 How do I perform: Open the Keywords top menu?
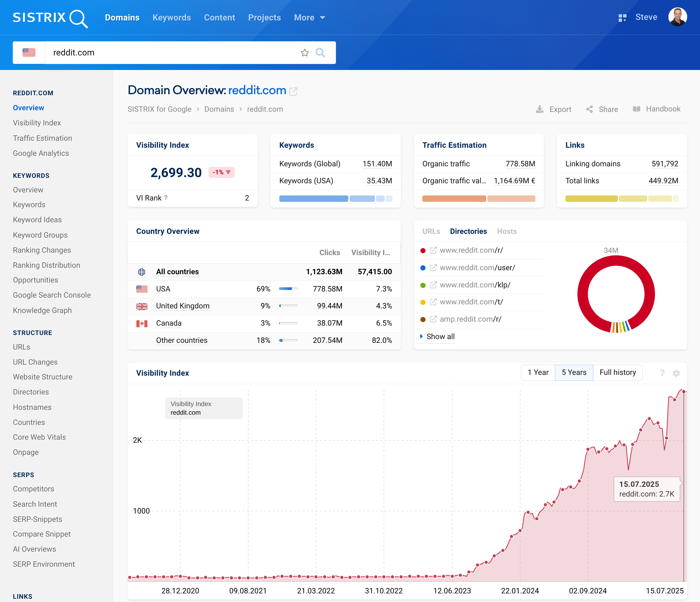point(171,17)
